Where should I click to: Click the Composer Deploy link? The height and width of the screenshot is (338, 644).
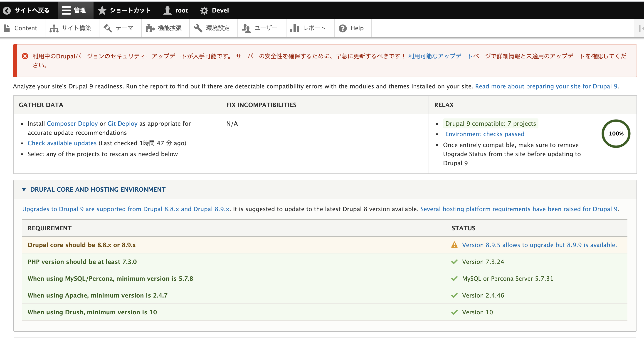pyautogui.click(x=72, y=124)
